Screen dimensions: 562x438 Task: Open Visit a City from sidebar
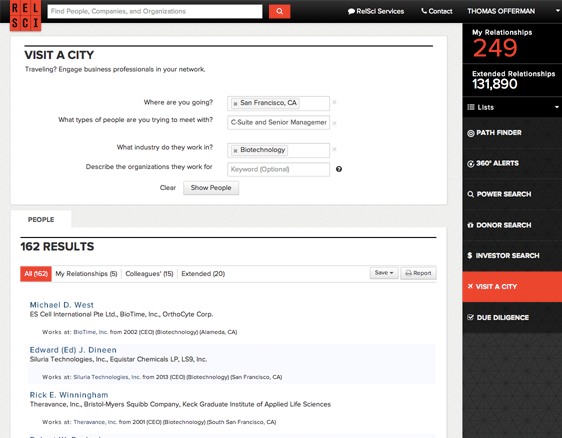(512, 287)
